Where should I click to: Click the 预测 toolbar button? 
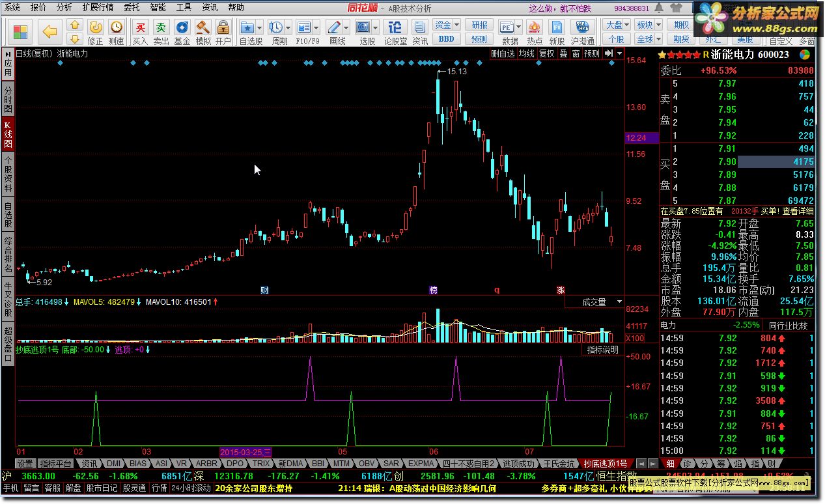coord(479,39)
